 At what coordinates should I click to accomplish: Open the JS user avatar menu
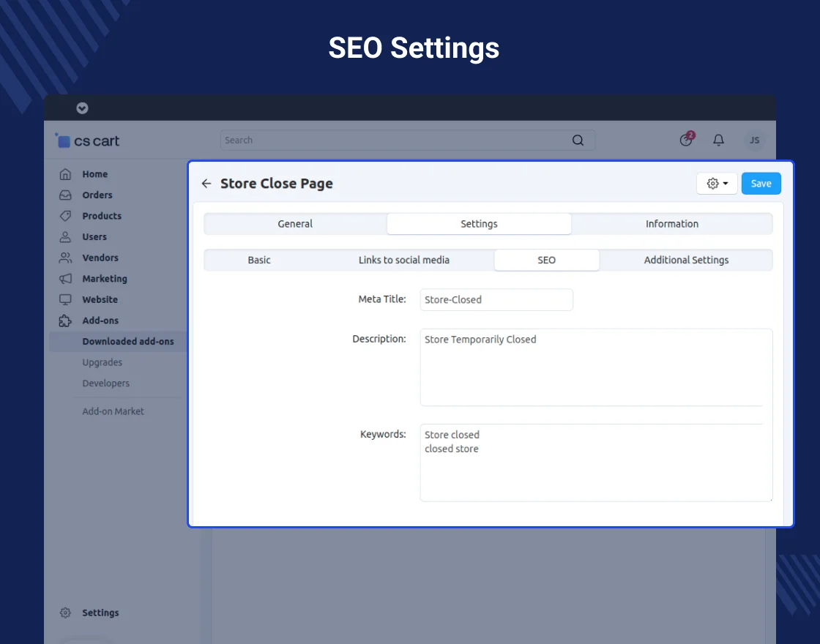[754, 141]
